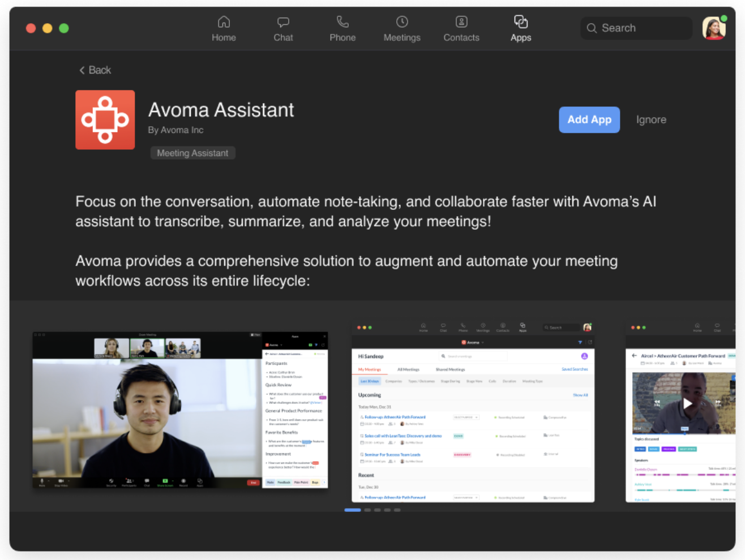
Task: Select the Meeting Assistant category tag
Action: pos(192,153)
